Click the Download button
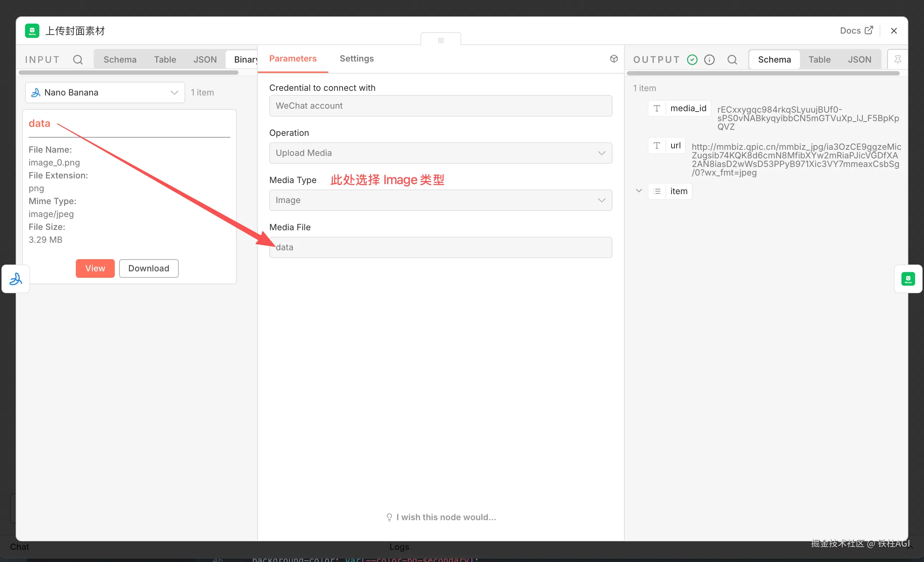 click(148, 268)
